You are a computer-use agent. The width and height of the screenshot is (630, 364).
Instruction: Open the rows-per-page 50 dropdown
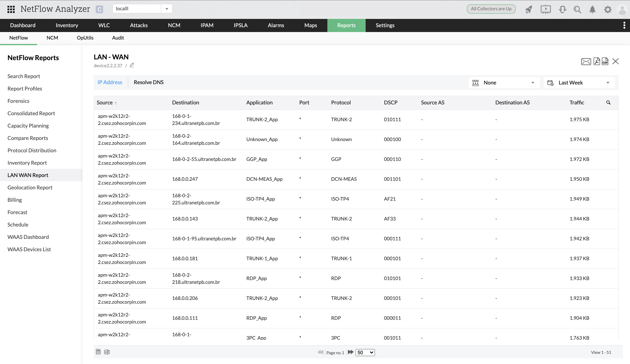tap(365, 352)
